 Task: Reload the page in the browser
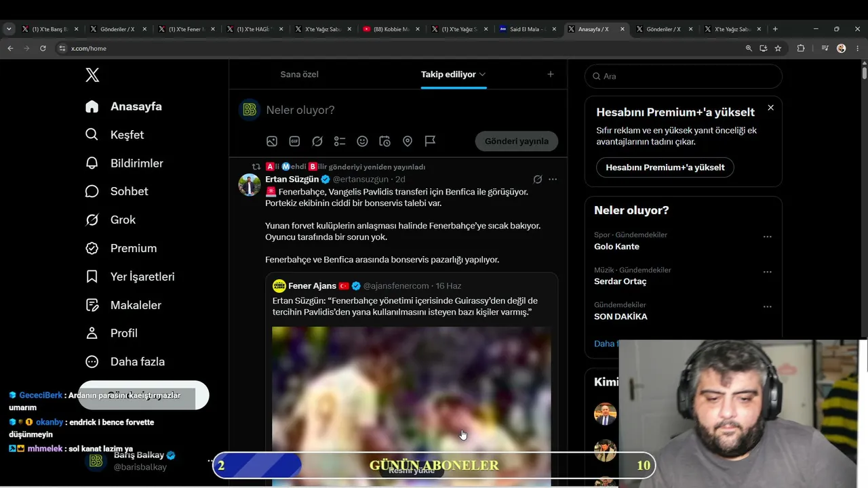pos(43,48)
